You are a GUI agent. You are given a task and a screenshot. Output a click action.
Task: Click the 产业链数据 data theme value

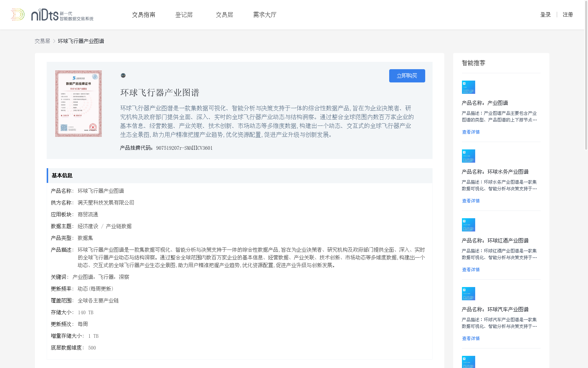119,226
